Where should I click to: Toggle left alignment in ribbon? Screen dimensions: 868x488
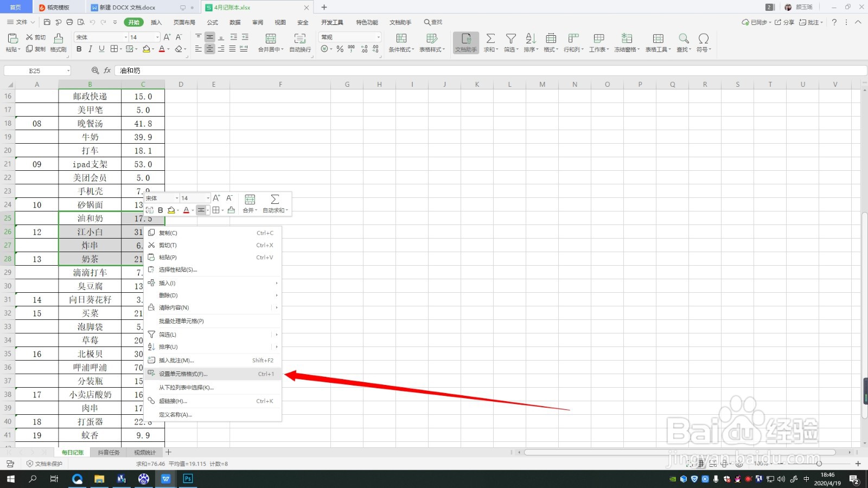198,49
